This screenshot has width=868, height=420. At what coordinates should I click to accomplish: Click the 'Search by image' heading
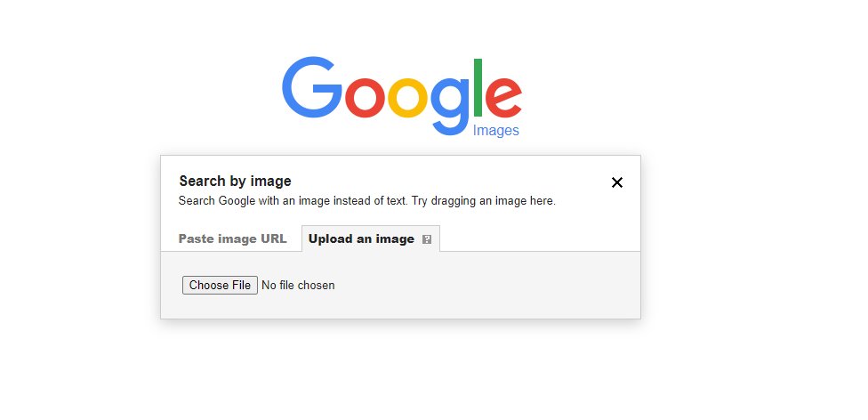click(236, 182)
